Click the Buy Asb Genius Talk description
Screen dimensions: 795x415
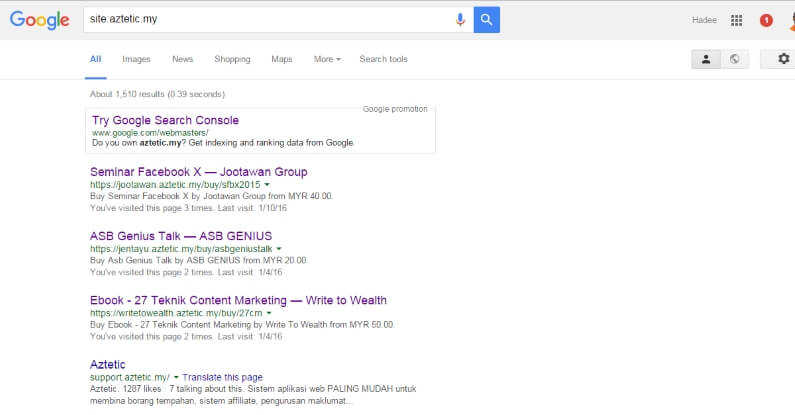point(199,260)
